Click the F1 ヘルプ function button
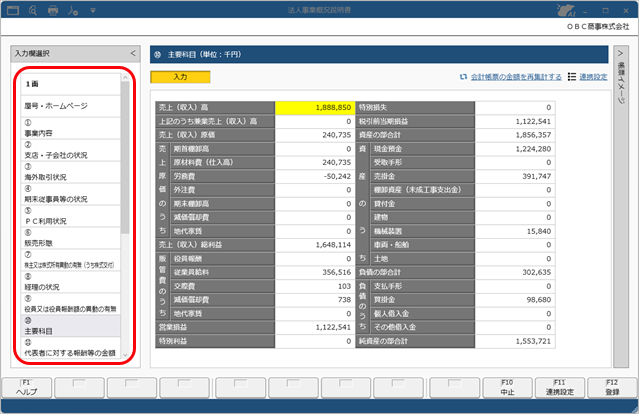 click(x=27, y=388)
